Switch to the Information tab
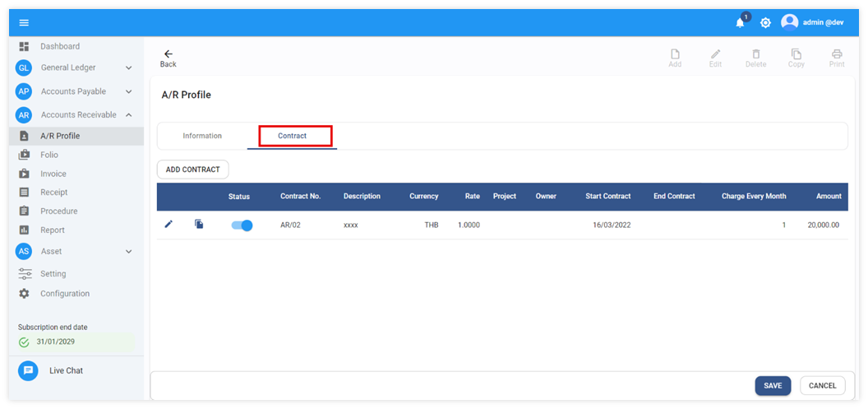This screenshot has width=868, height=409. point(202,136)
